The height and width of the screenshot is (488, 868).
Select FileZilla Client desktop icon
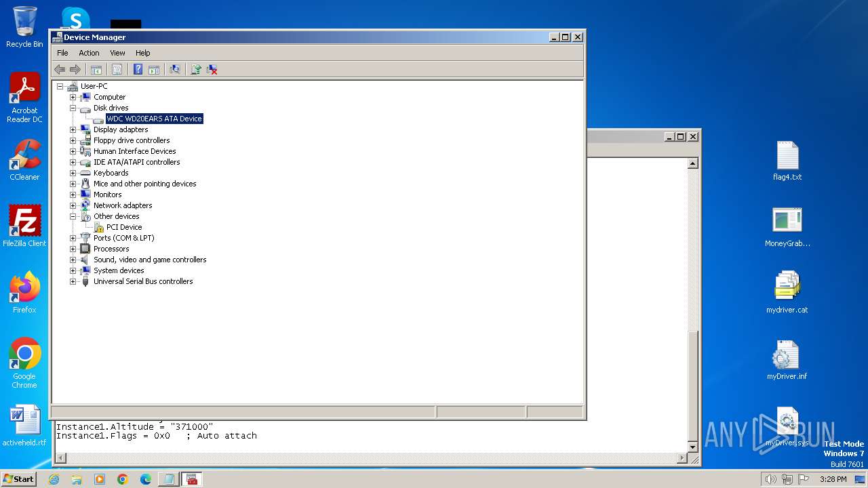[x=24, y=226]
